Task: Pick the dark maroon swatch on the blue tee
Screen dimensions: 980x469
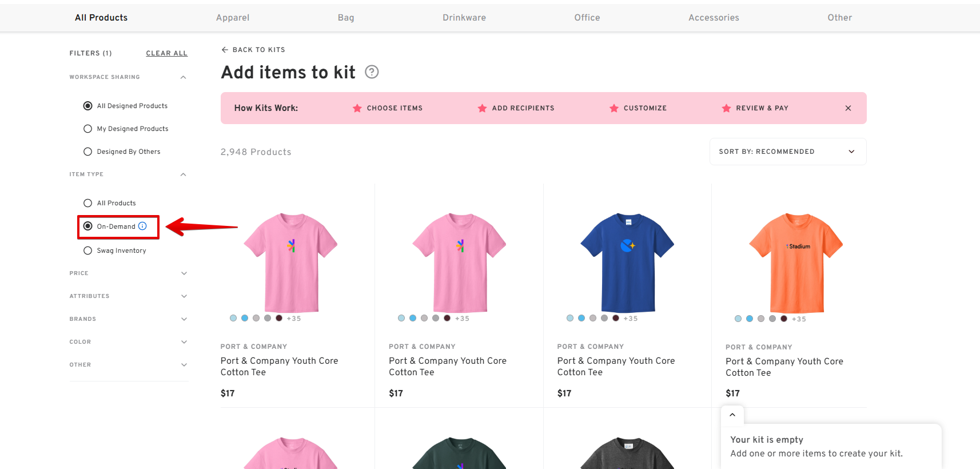Action: click(616, 318)
